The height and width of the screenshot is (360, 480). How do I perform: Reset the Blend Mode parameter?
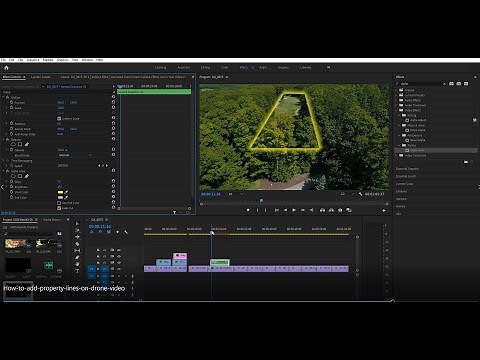[x=113, y=155]
